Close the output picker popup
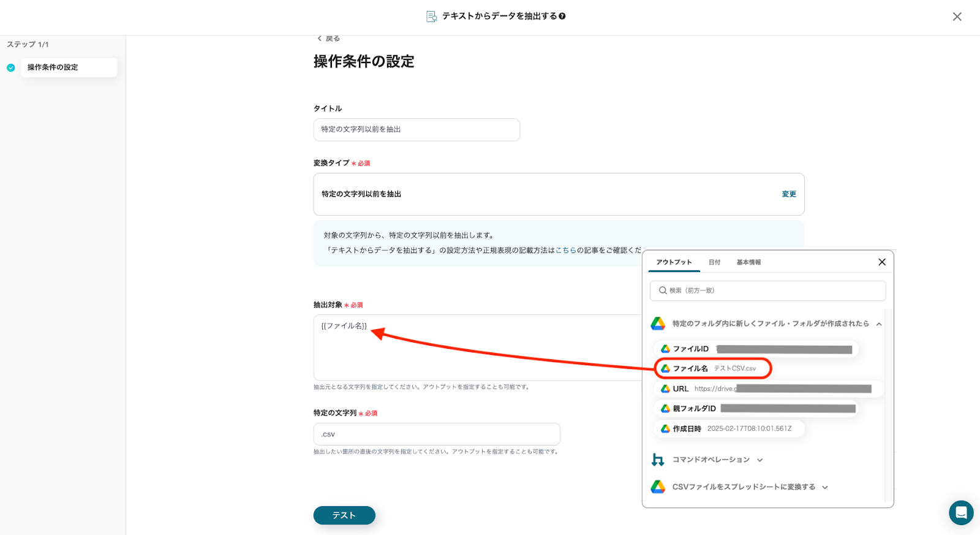Viewport: 980px width, 535px height. click(881, 262)
